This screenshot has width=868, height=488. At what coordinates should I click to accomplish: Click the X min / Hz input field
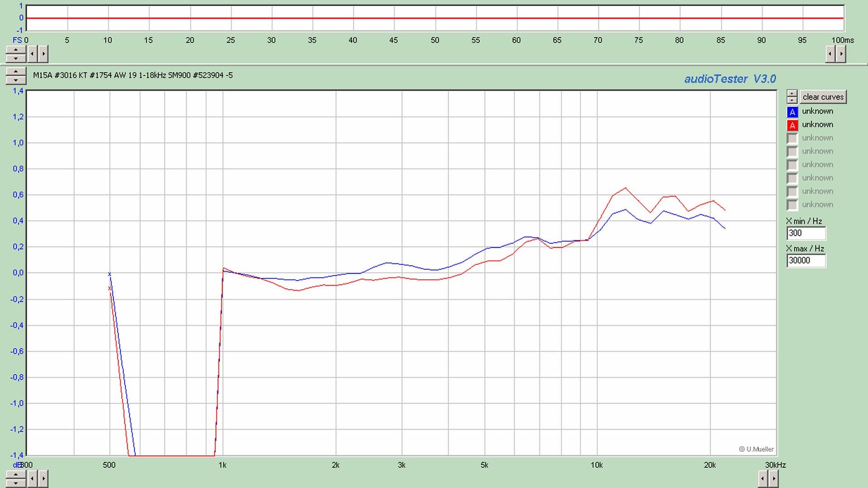coord(806,233)
